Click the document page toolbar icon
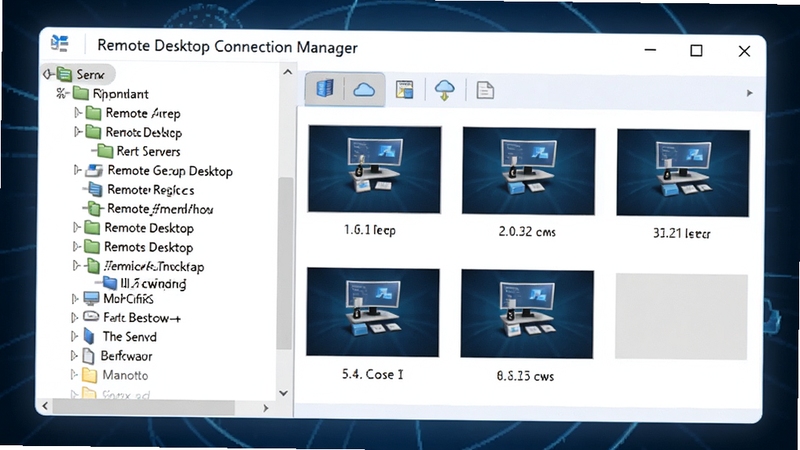The width and height of the screenshot is (800, 450). (x=485, y=90)
